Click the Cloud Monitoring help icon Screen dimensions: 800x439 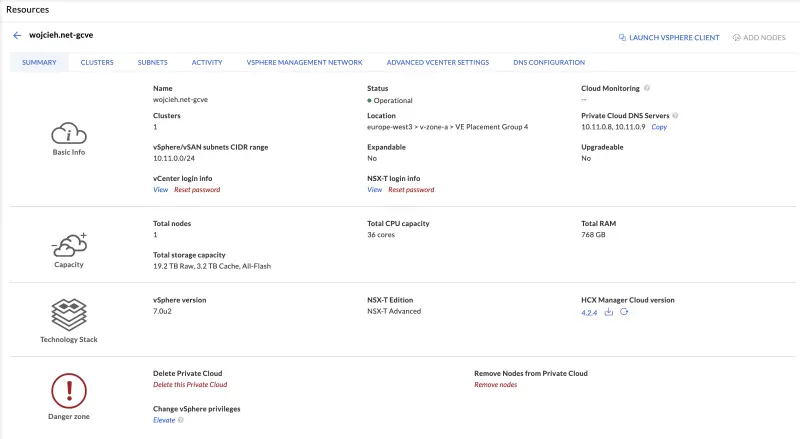(647, 88)
